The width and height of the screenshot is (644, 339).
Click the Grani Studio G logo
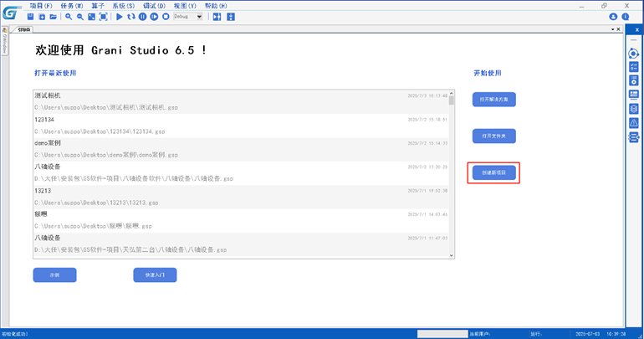[11, 13]
